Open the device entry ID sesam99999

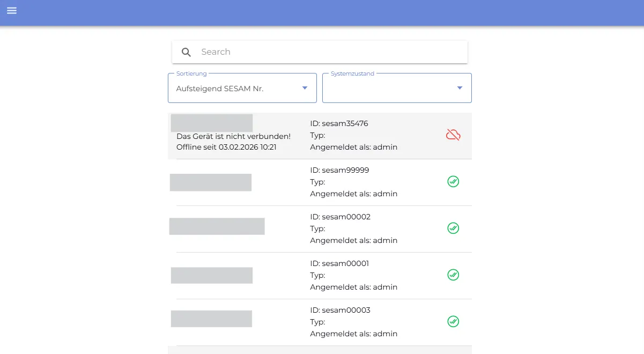pos(339,170)
